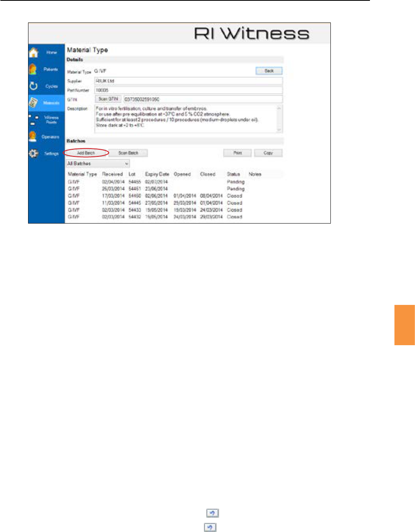The width and height of the screenshot is (415, 532).
Task: Click lot number 54432
Action: click(135, 217)
